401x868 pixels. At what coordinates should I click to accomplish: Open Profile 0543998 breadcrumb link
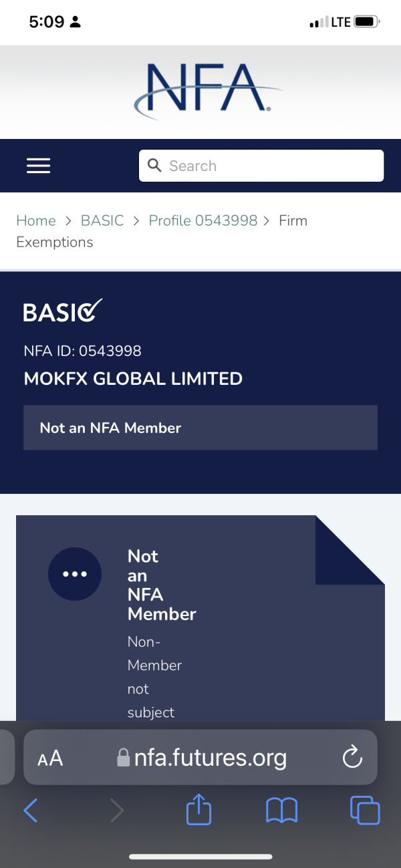(x=203, y=221)
